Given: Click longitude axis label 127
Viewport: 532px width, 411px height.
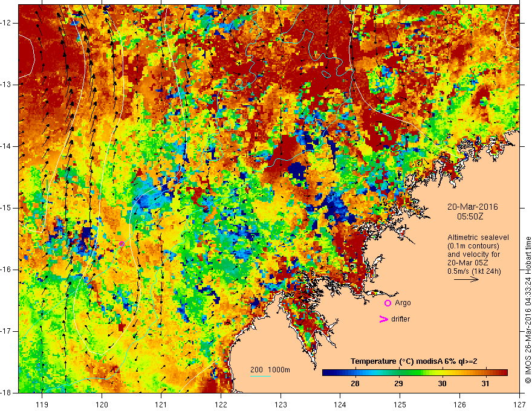Looking at the screenshot, I should click(x=519, y=404).
